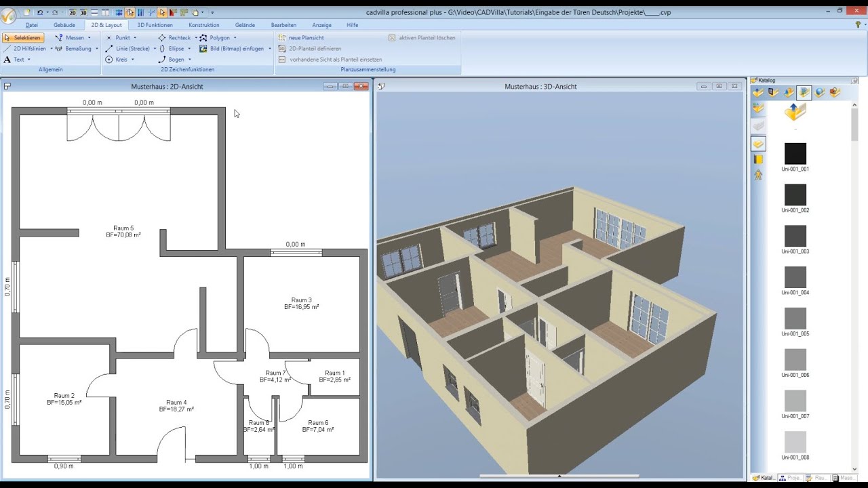Click the parent folder up-arrow in Katalog
868x488 pixels.
pos(795,113)
